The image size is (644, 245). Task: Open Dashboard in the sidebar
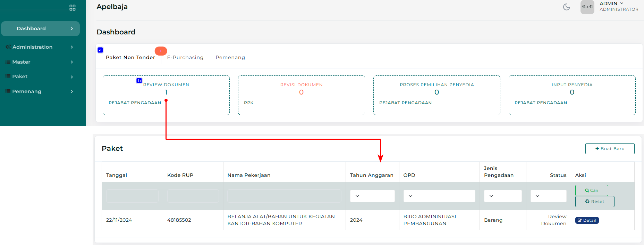pyautogui.click(x=40, y=28)
